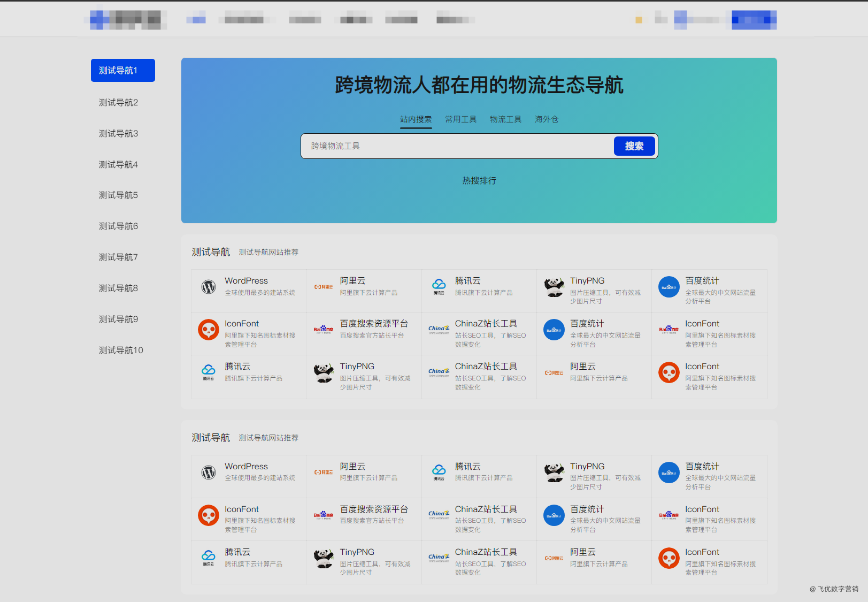Open 百度搜索资源平台 title in upper section
868x602 pixels.
374,324
